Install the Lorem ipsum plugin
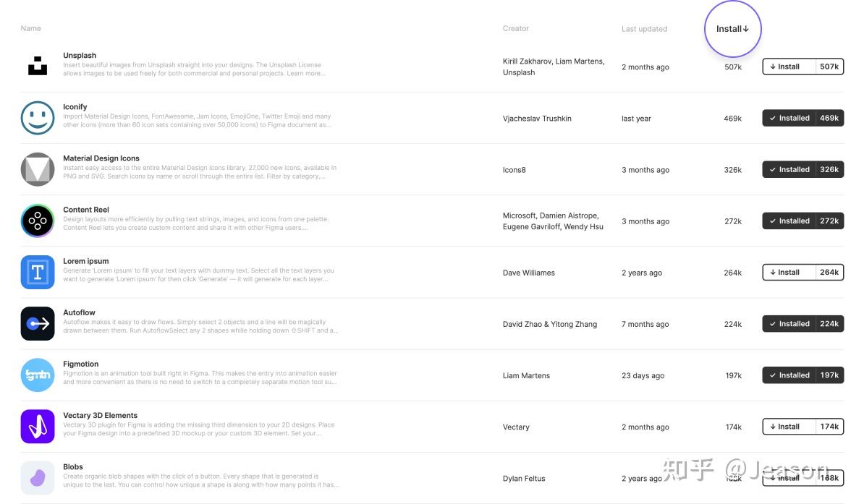The width and height of the screenshot is (851, 504). 789,272
